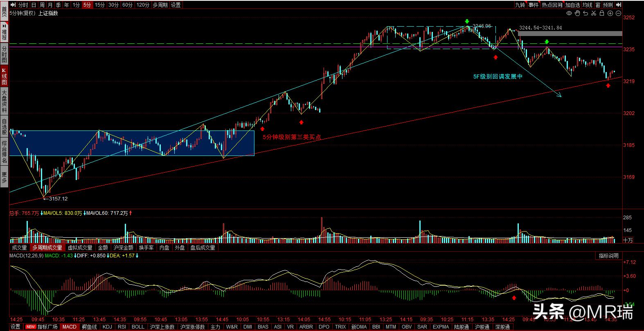Switch to the quarterly 季 period
The width and height of the screenshot is (644, 331).
(x=58, y=5)
